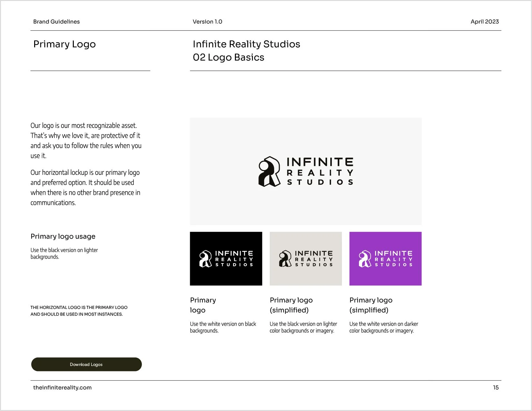Click 'Primary logo (simplified)' caption under gray tile
Image resolution: width=532 pixels, height=411 pixels.
click(291, 305)
